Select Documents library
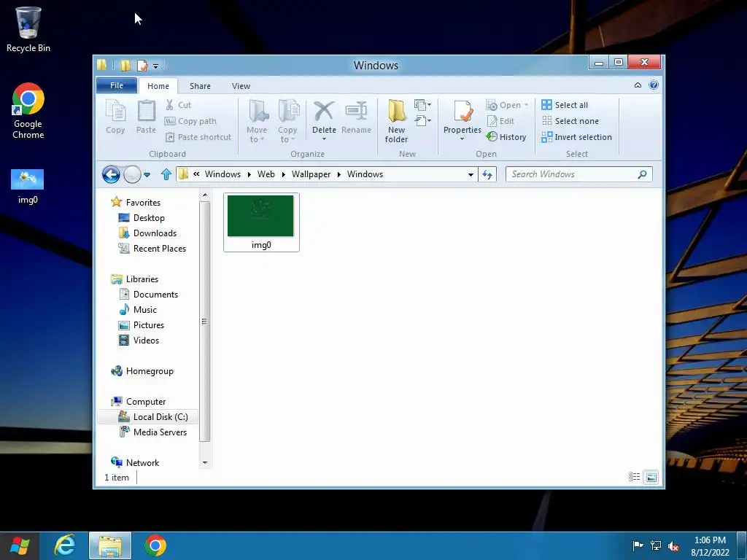747x560 pixels. (x=149, y=295)
